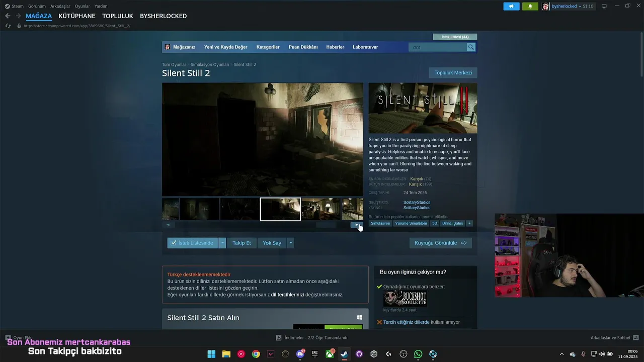Open the Steam menu
Image resolution: width=644 pixels, height=362 pixels.
[14, 6]
